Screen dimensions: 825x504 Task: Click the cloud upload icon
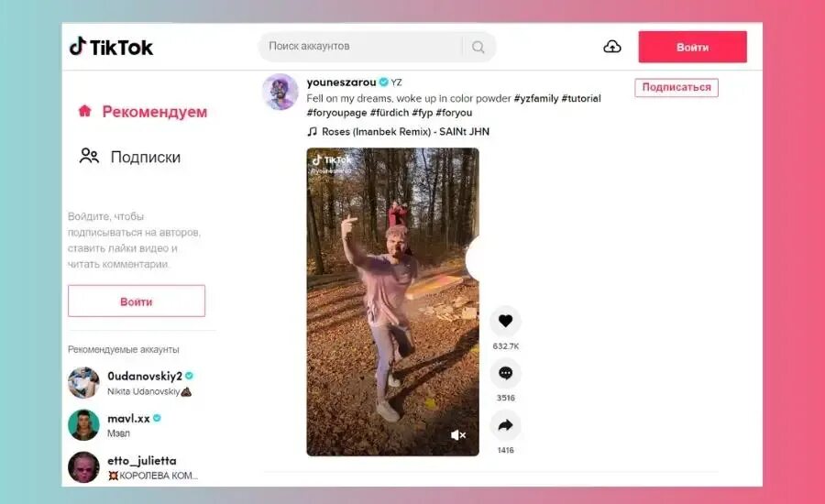(x=612, y=47)
